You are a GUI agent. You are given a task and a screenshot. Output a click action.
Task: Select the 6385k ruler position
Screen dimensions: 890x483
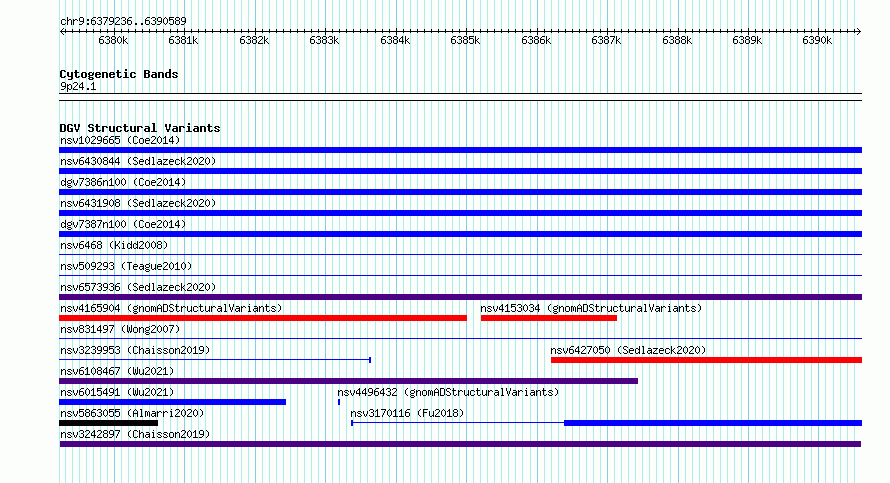click(465, 40)
